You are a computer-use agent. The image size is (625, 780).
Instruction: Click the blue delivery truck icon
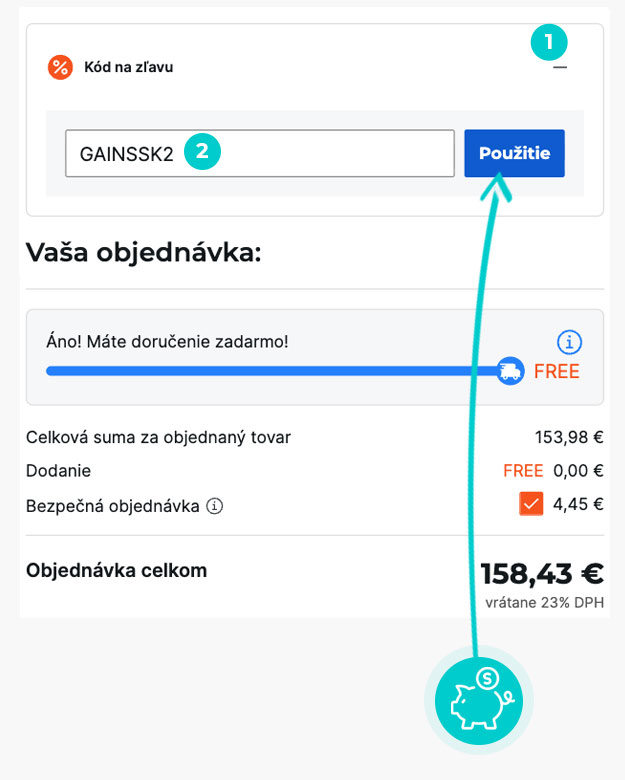point(510,371)
